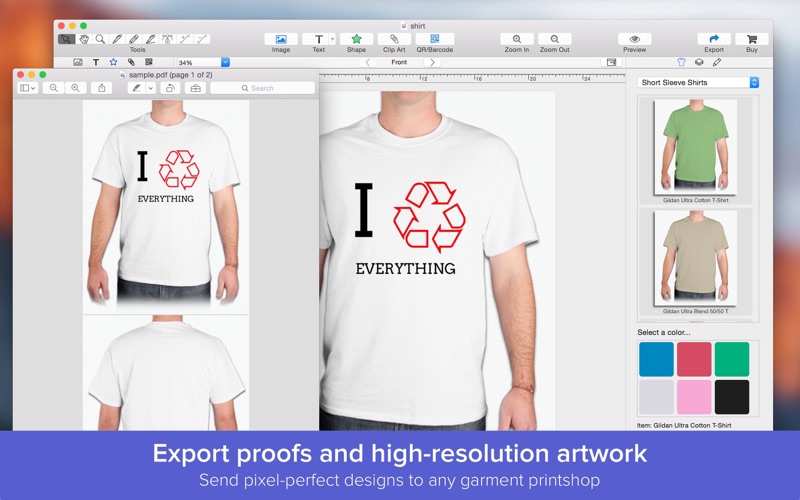Screen dimensions: 800x500
Task: Click the Image toolbar button
Action: pos(281,39)
